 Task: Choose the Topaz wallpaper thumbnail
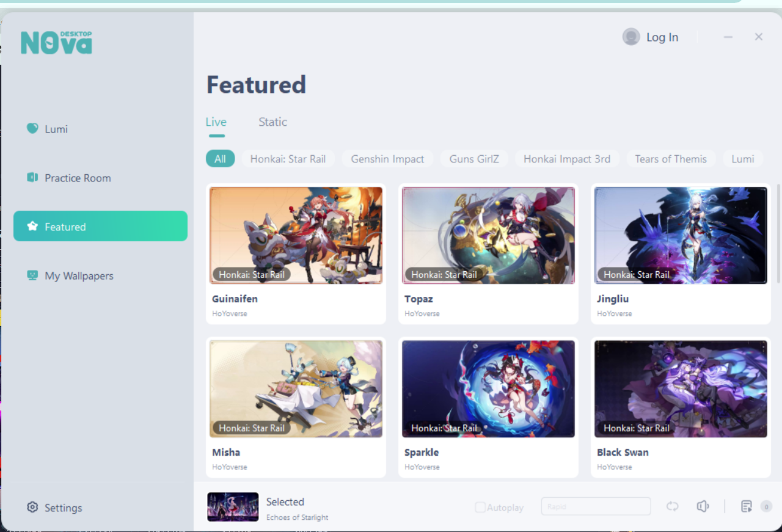tap(488, 235)
